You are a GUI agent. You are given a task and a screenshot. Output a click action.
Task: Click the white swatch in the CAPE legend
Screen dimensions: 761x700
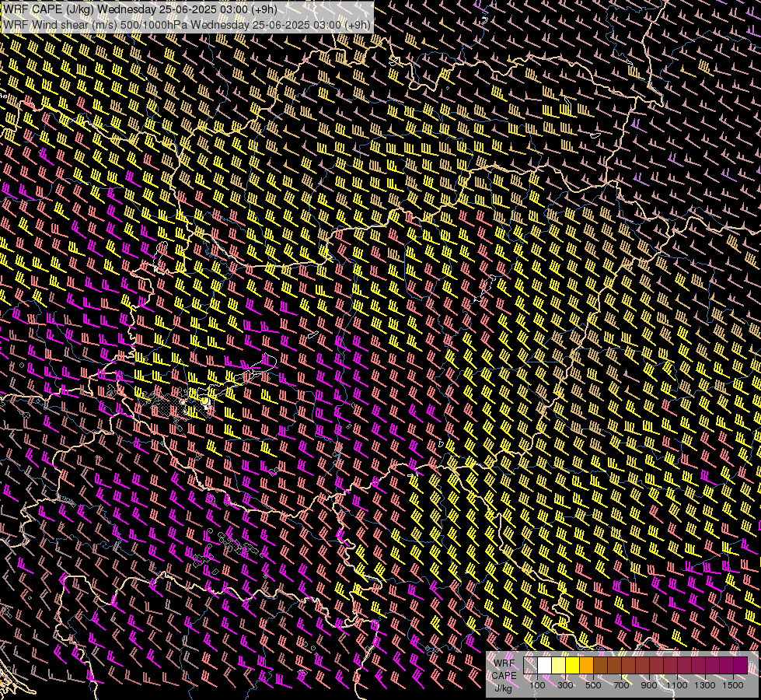click(x=545, y=665)
